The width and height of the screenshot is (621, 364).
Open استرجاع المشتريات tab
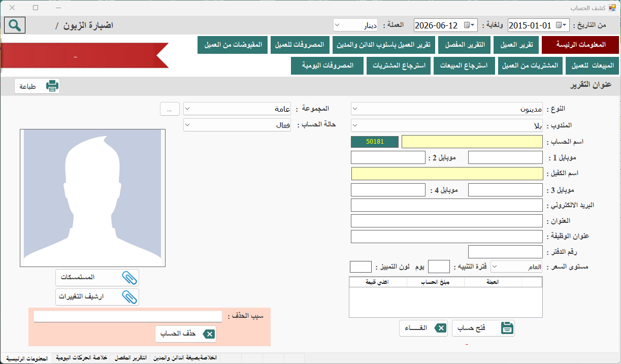tap(399, 66)
